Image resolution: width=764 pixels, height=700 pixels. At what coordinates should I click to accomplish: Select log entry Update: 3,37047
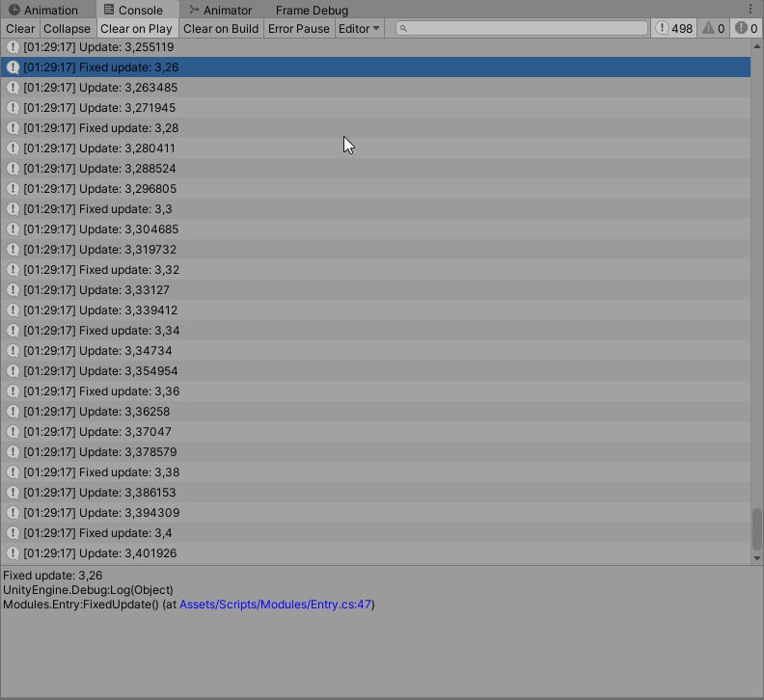(375, 432)
